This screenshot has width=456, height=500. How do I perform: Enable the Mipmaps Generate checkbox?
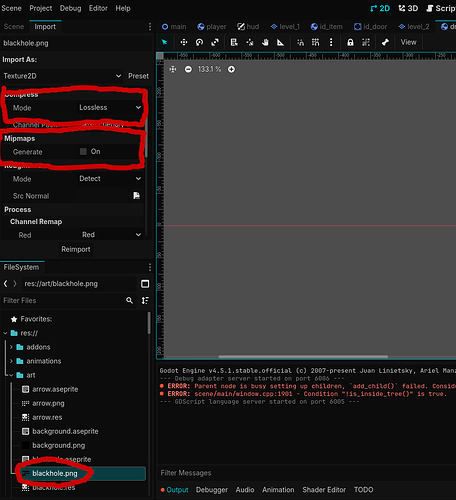83,151
